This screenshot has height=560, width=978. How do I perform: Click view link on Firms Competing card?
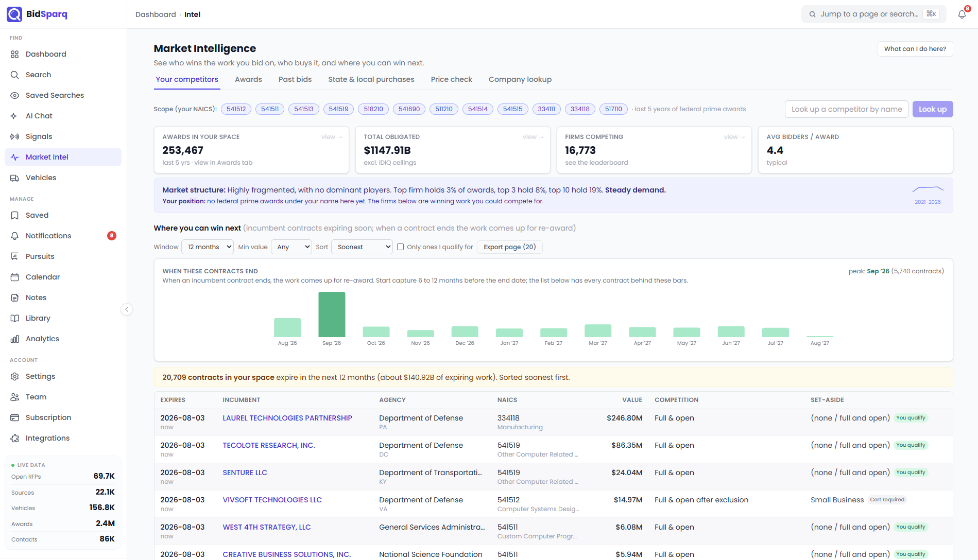pos(734,137)
